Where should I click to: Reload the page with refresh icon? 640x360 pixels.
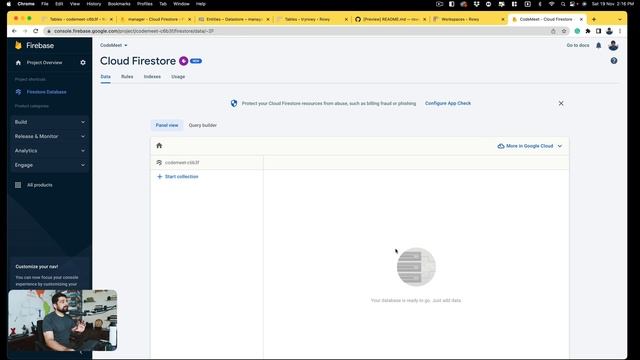[36, 31]
